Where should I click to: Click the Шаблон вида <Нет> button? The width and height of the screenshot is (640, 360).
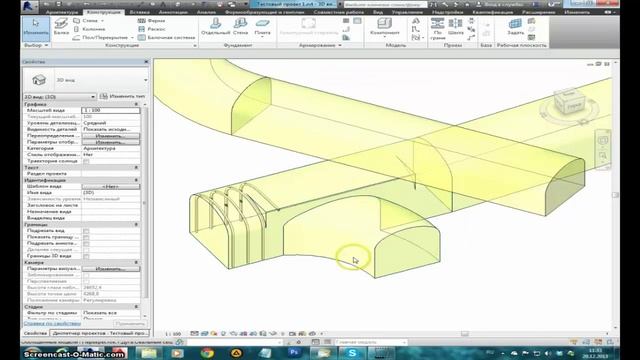[x=111, y=187]
